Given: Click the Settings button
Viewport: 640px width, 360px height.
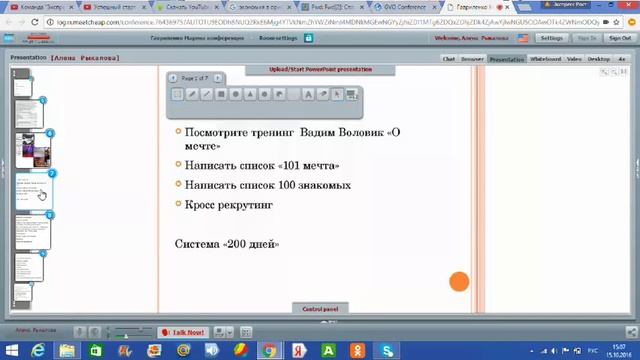Looking at the screenshot, I should [x=551, y=38].
